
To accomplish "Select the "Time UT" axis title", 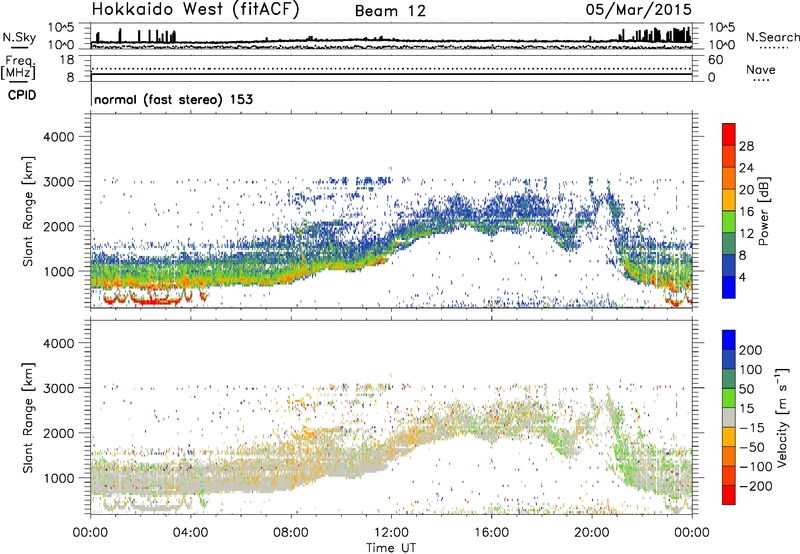I will click(391, 547).
